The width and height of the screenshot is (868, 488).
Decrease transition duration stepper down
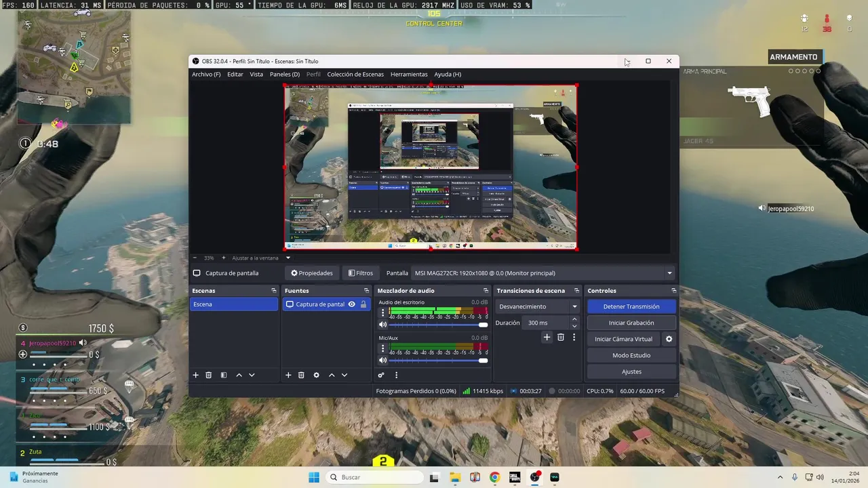coord(574,326)
